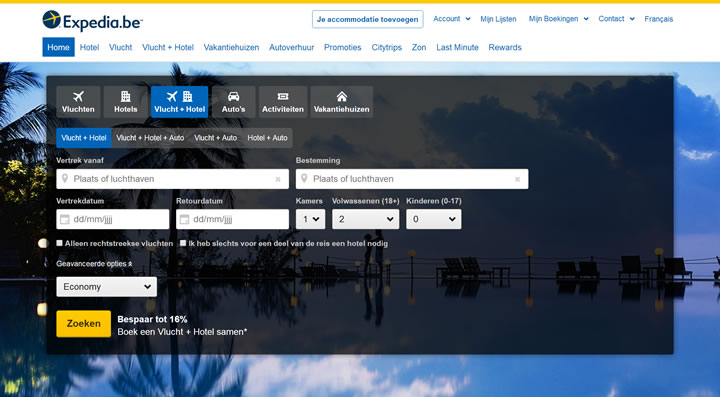Switch language to Français

pyautogui.click(x=658, y=19)
